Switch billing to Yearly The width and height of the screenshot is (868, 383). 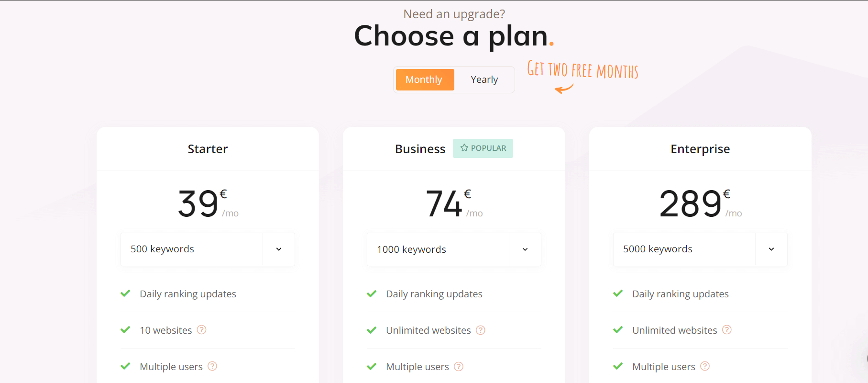[x=484, y=79]
